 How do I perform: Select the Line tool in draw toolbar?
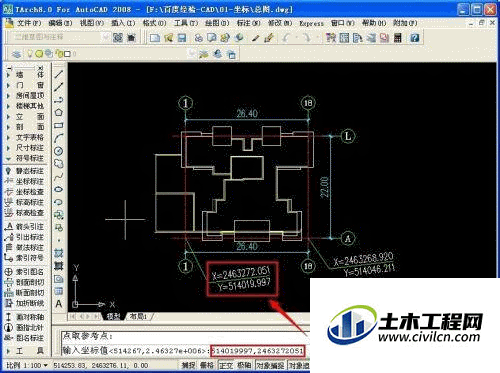click(59, 74)
